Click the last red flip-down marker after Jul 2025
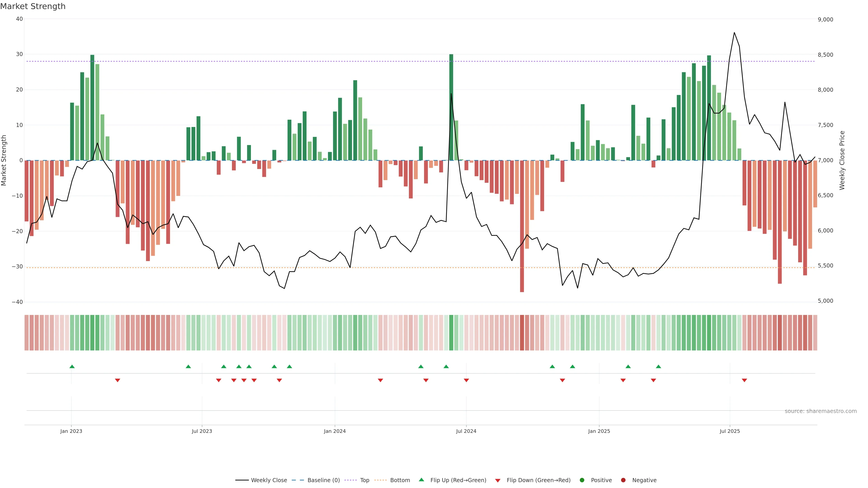The width and height of the screenshot is (868, 488). tap(744, 380)
